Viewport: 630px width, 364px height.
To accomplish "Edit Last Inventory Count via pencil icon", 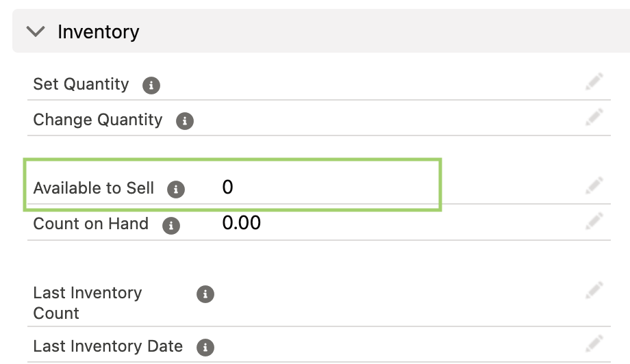I will tap(594, 291).
